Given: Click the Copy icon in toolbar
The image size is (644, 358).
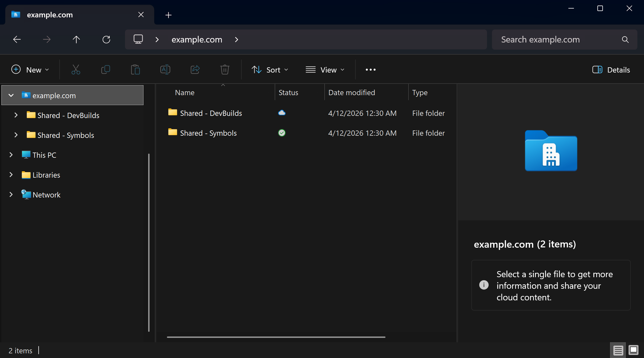Looking at the screenshot, I should pyautogui.click(x=105, y=70).
